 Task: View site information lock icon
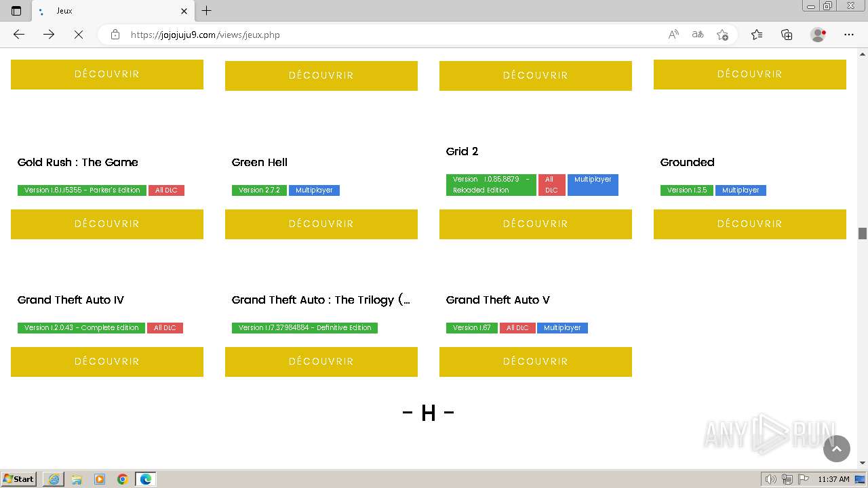pyautogui.click(x=115, y=35)
